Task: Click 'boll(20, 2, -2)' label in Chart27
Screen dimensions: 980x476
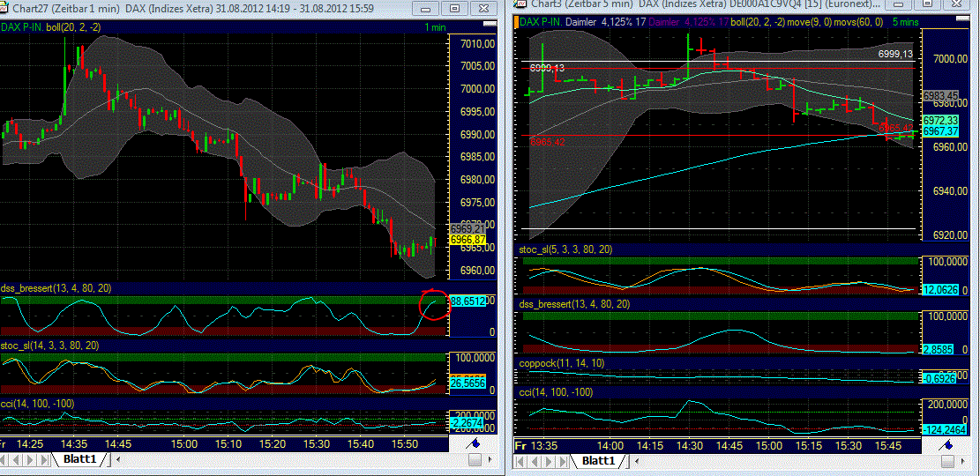Action: tap(73, 26)
